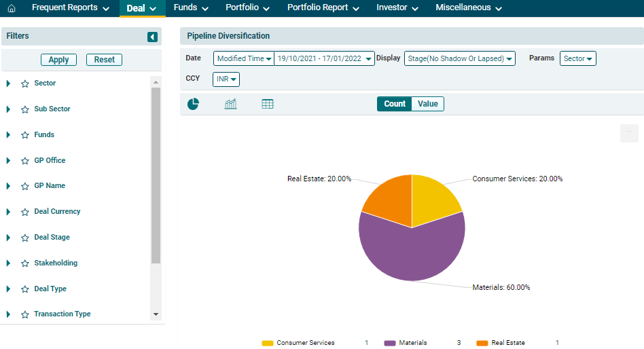Toggle Materials legend entry

pyautogui.click(x=412, y=343)
